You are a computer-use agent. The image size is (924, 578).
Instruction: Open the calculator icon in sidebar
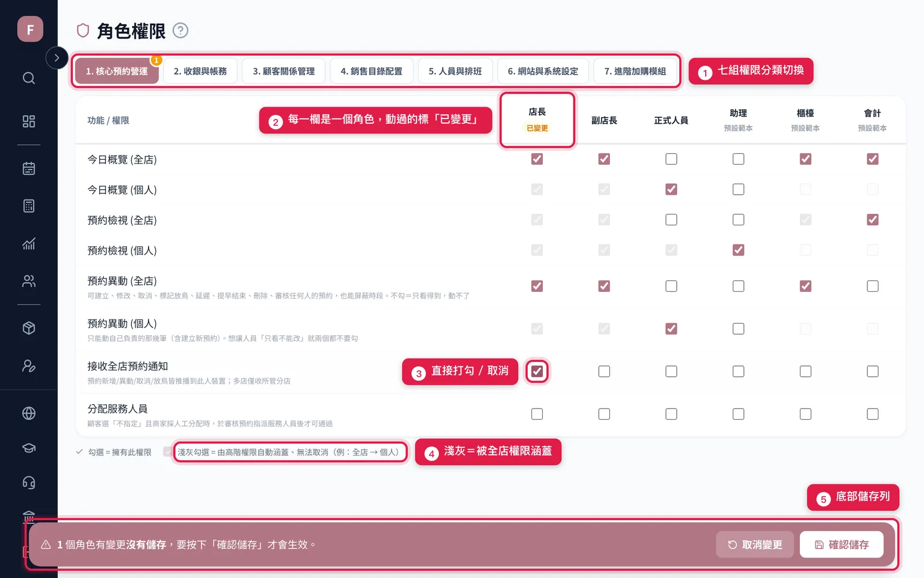(29, 206)
